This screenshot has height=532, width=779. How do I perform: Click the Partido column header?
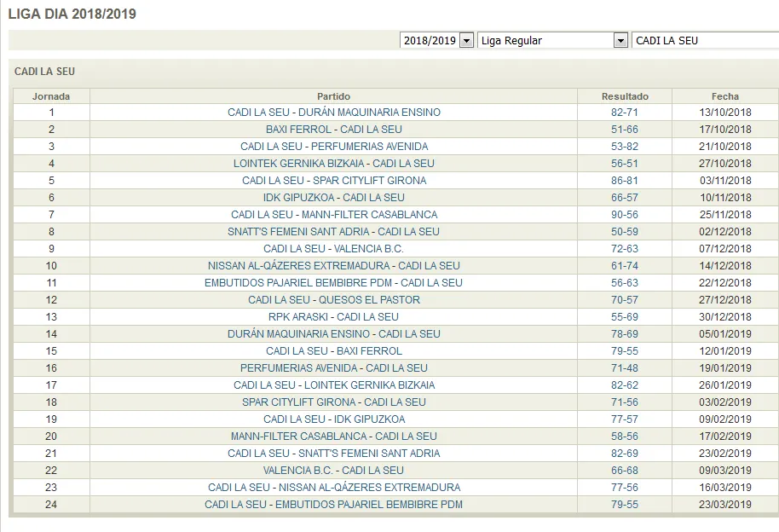pos(334,96)
